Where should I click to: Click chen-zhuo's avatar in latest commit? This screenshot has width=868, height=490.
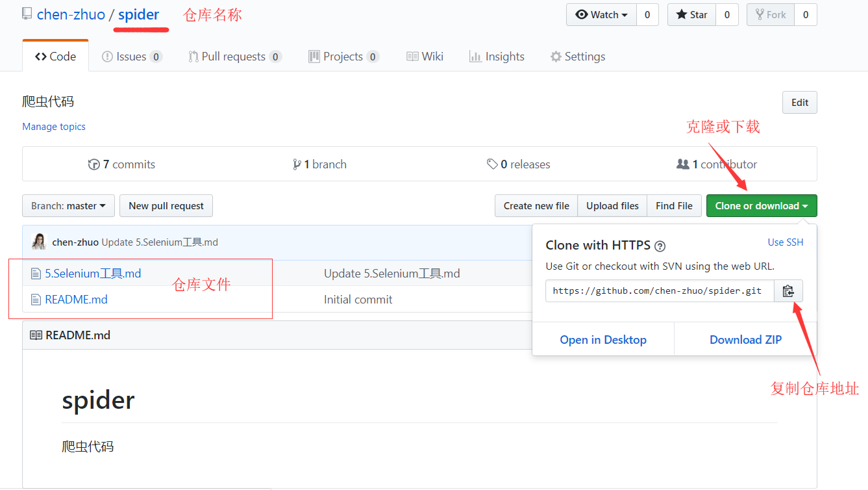[x=39, y=242]
